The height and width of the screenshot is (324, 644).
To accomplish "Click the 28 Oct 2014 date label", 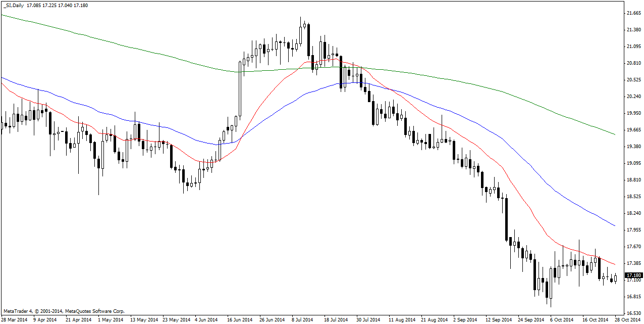I will pyautogui.click(x=627, y=320).
